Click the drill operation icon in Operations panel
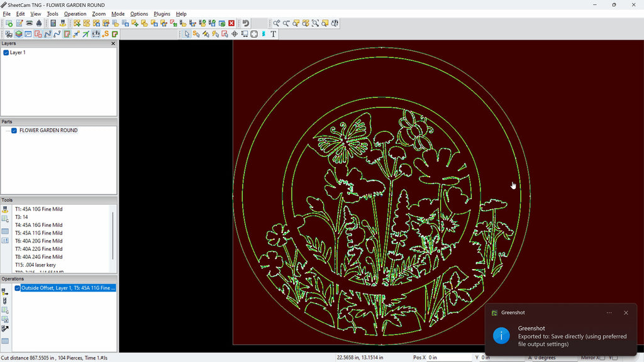The height and width of the screenshot is (362, 644). [5, 301]
